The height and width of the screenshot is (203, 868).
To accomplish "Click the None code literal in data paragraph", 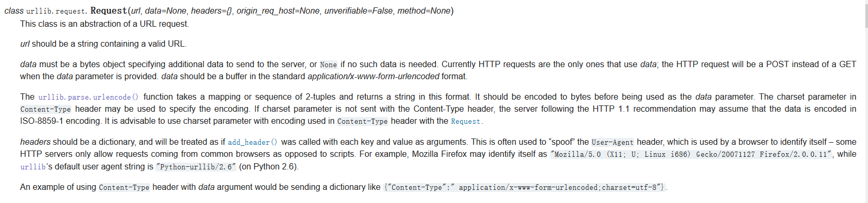I will pyautogui.click(x=328, y=65).
